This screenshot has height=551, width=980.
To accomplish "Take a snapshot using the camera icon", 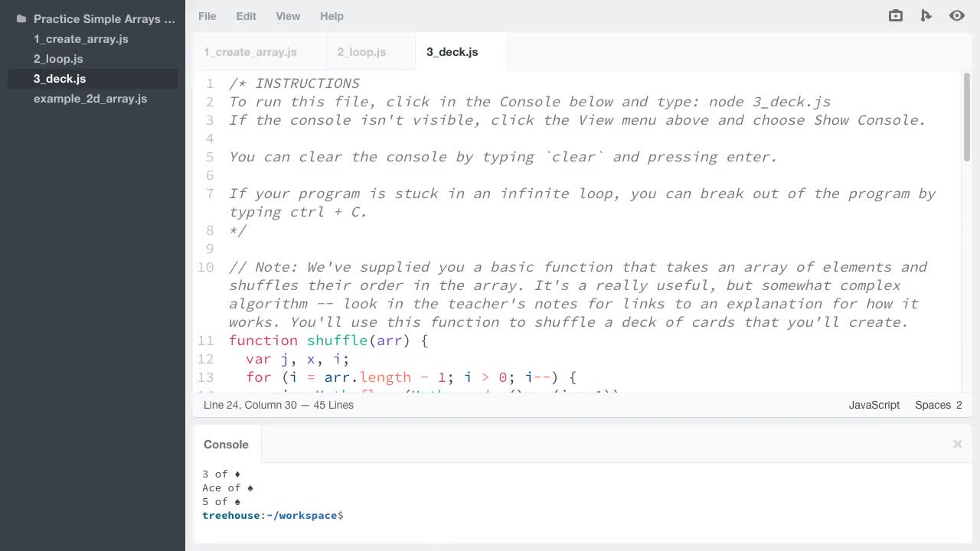I will (895, 15).
